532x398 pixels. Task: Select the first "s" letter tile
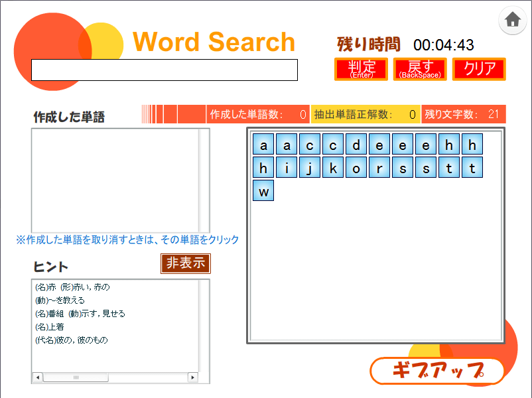(403, 167)
